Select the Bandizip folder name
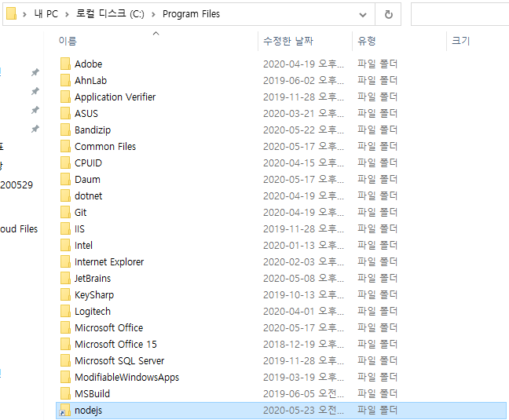This screenshot has height=420, width=509. point(93,130)
